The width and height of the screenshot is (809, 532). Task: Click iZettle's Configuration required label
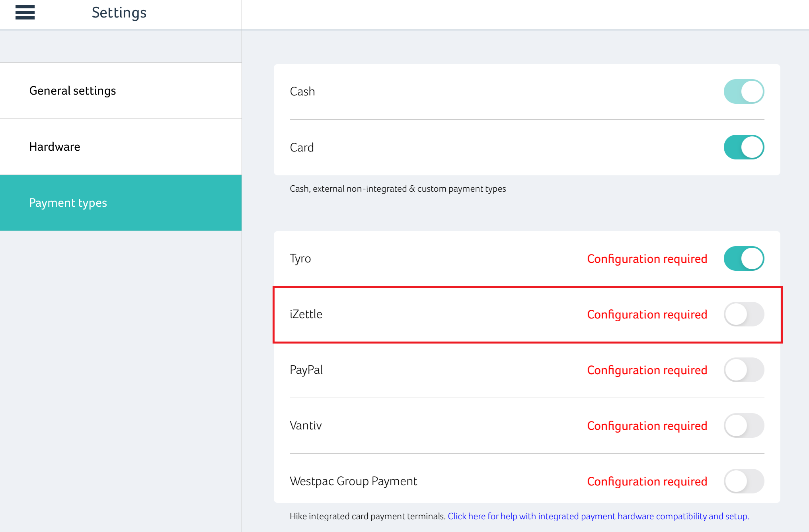(647, 315)
